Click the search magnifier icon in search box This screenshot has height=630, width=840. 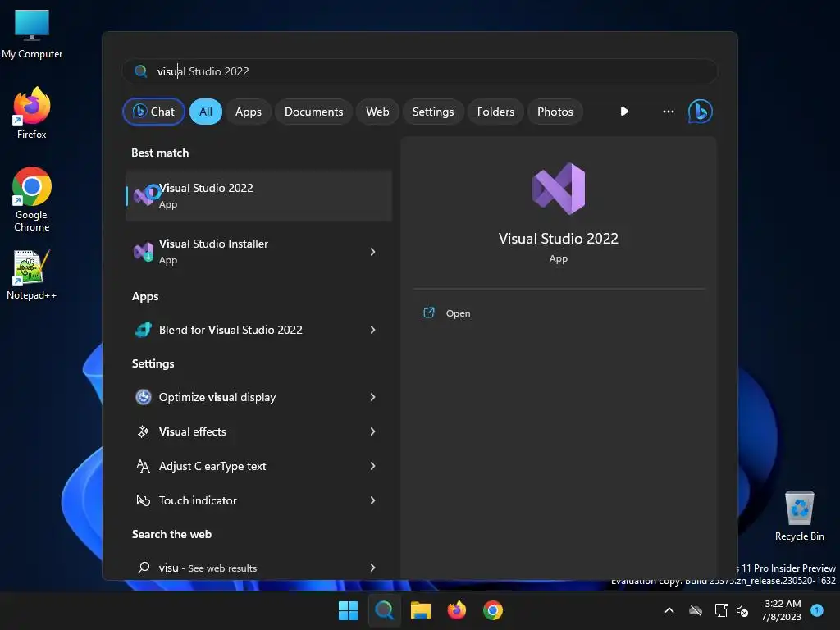pyautogui.click(x=141, y=71)
